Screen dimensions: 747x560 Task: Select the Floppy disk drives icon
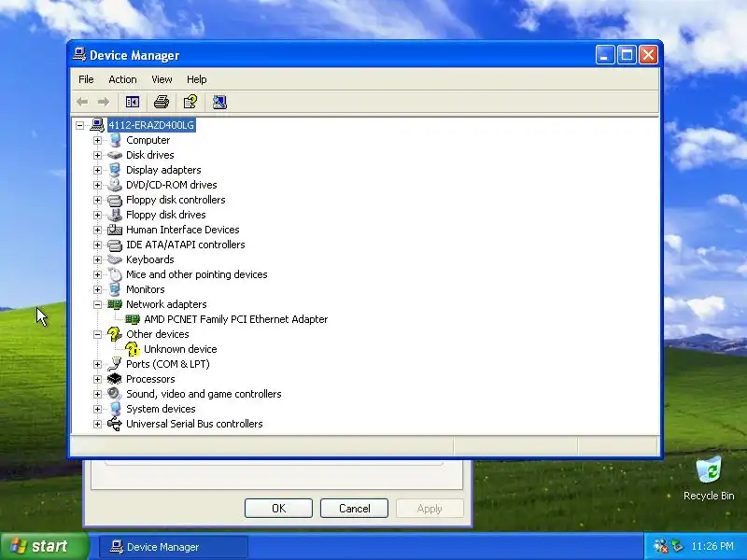click(115, 215)
